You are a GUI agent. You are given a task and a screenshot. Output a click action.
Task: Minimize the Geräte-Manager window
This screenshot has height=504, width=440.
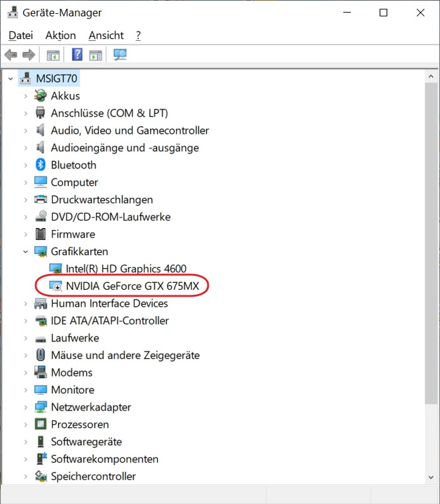(347, 13)
